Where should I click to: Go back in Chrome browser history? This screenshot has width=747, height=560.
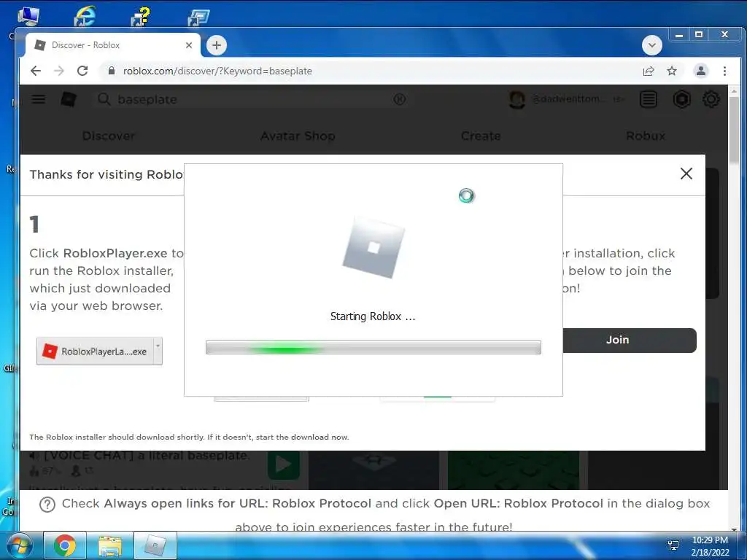point(36,71)
